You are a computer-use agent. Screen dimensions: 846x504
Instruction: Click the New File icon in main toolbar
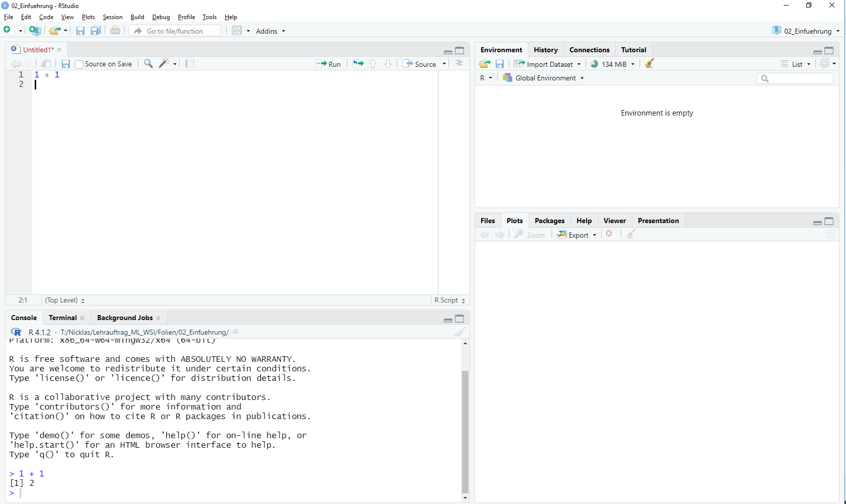(8, 30)
